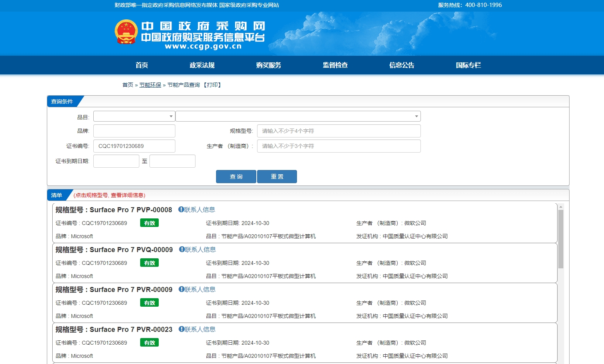This screenshot has height=364, width=604.
Task: Click info icon beside Surface Pro 7 PVQ-00009
Action: point(182,249)
